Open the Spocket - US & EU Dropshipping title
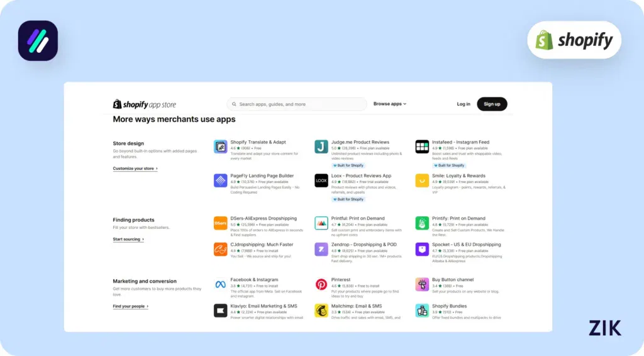 point(466,245)
